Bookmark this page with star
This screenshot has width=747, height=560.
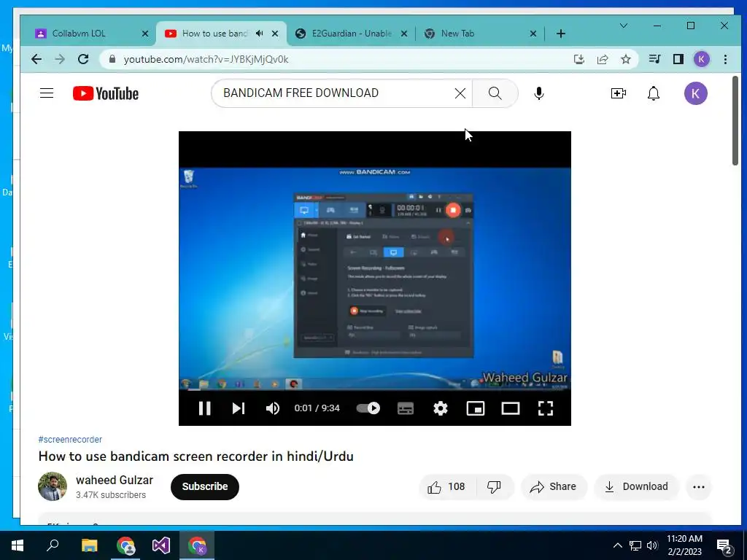coord(625,59)
